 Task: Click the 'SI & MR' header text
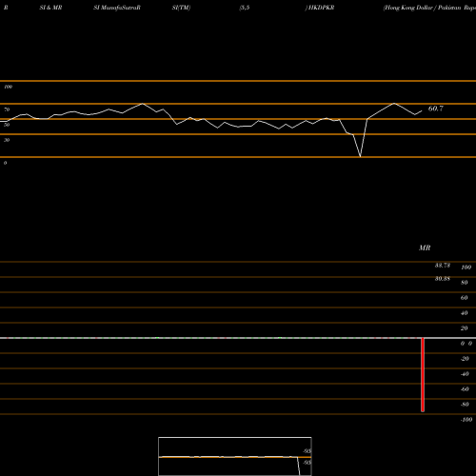50,8
